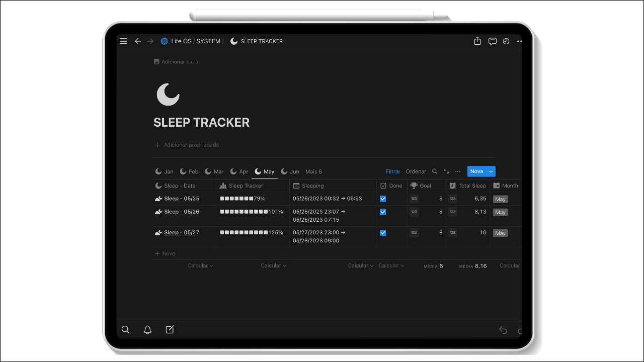Go back with the left arrow
The image size is (644, 362).
coord(138,41)
